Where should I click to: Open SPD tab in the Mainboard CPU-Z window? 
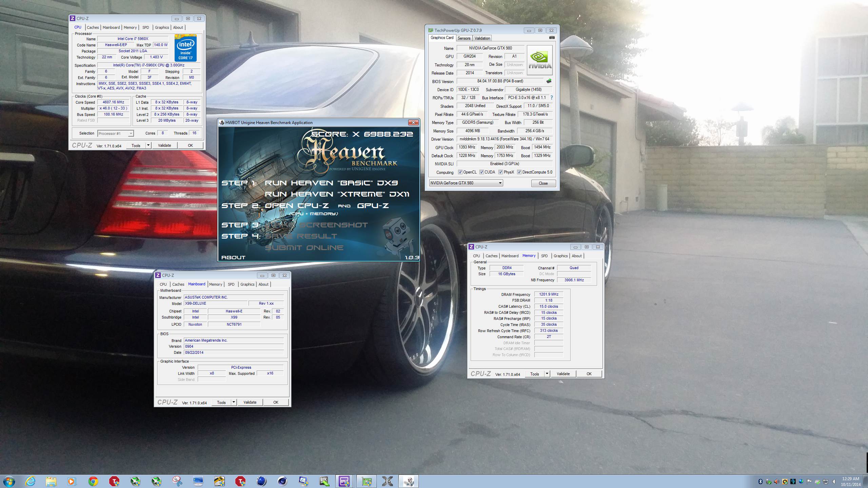point(231,284)
